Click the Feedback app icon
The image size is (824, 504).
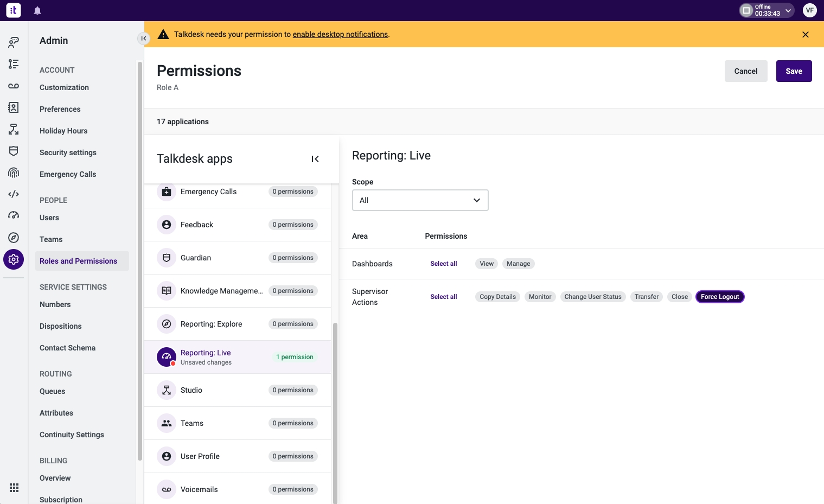click(x=167, y=225)
